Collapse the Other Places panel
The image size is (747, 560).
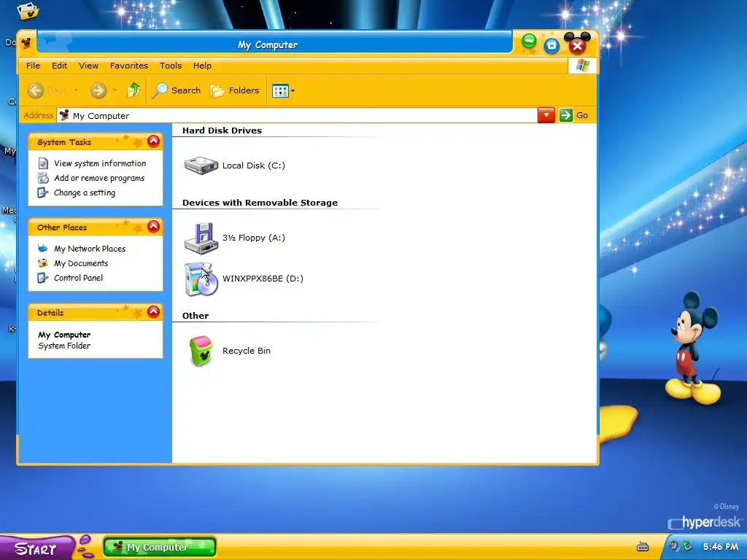153,226
